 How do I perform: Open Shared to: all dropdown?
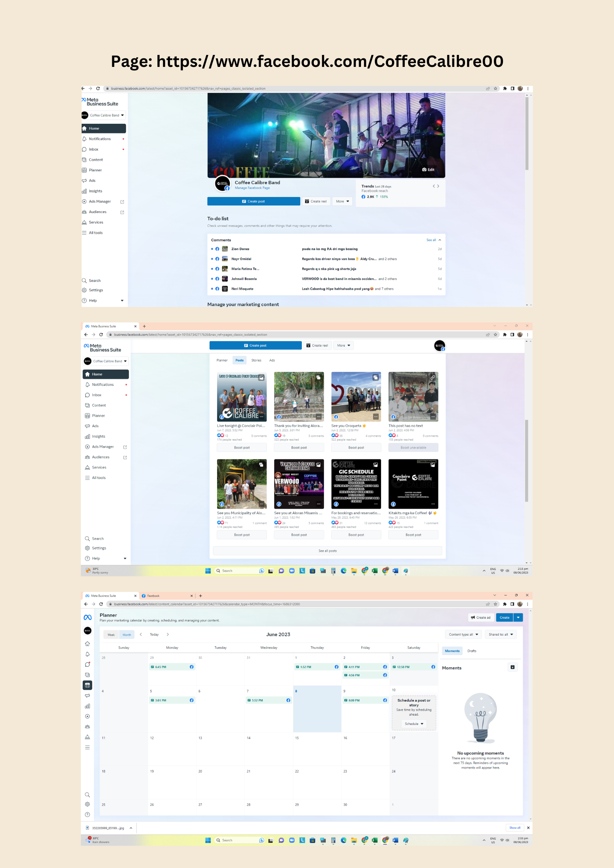click(501, 634)
